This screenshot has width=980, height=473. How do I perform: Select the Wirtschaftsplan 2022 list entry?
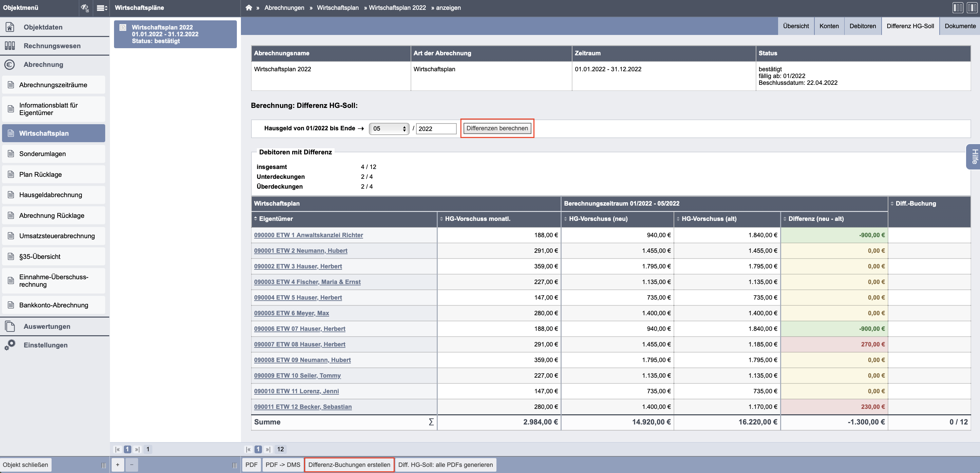175,34
